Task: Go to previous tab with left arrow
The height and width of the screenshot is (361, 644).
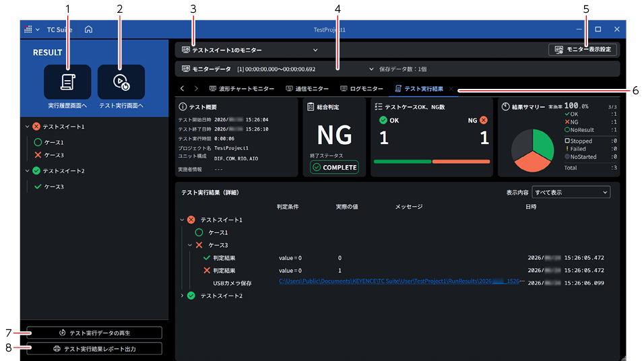Action: [x=183, y=88]
